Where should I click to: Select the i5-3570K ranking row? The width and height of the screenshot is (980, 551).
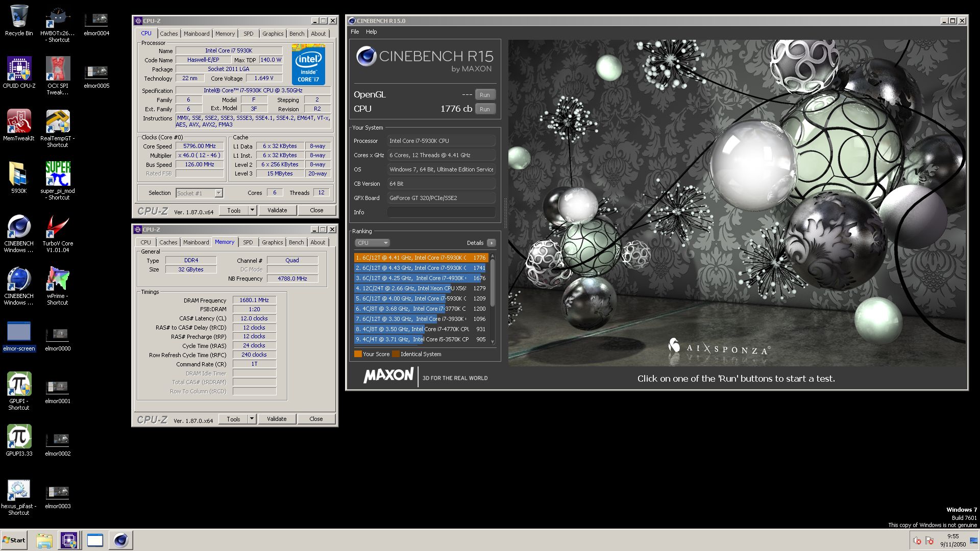click(421, 339)
